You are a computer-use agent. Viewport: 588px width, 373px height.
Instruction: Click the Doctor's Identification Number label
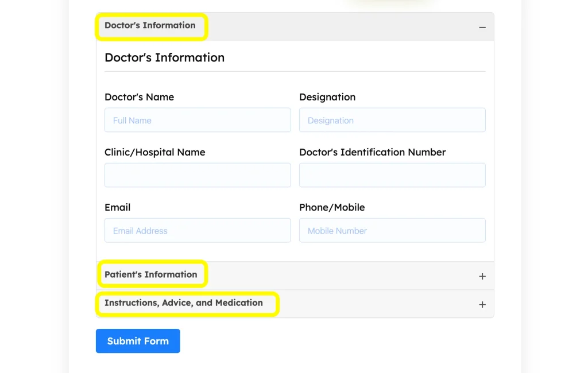[x=372, y=152]
